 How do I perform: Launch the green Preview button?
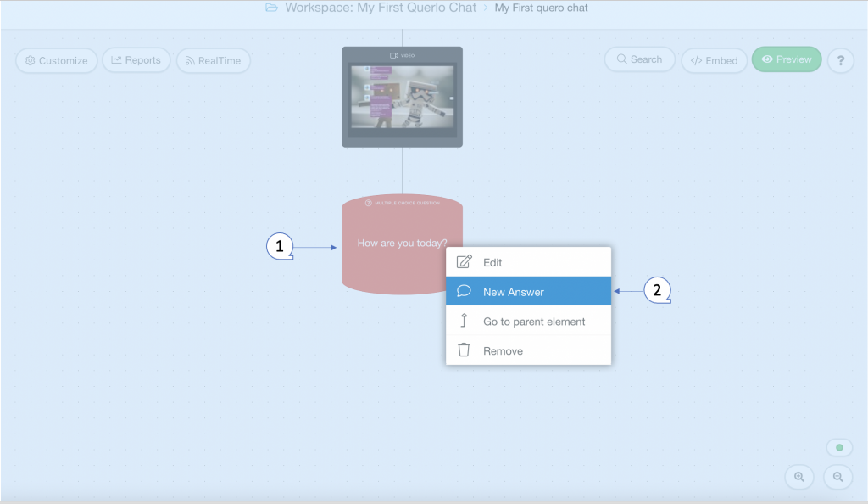pos(787,59)
